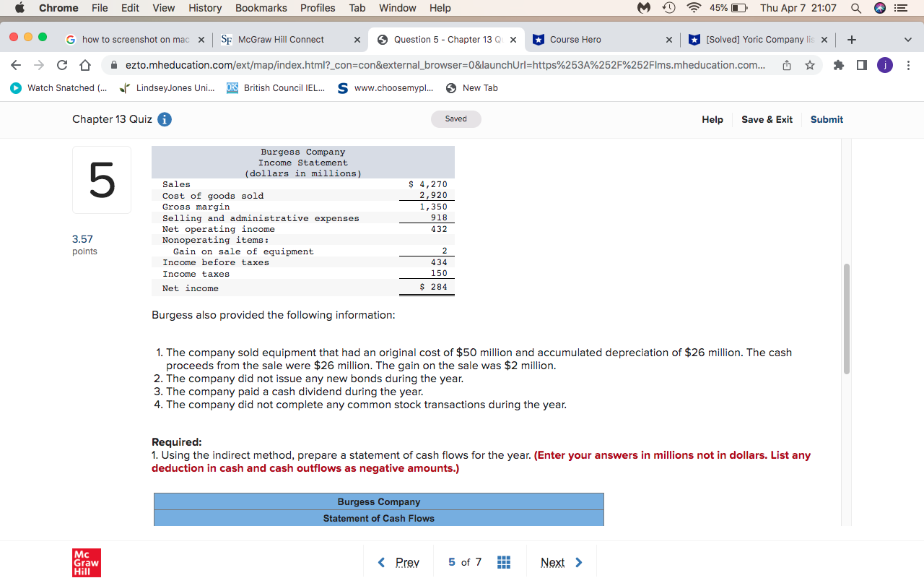924x578 pixels.
Task: Click the McGraw Hill logo
Action: (x=86, y=562)
